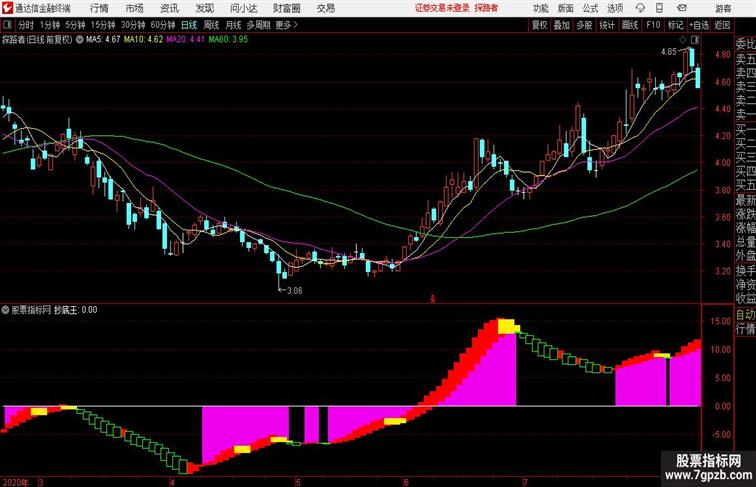Click the 画线 draw line button
This screenshot has width=756, height=487.
click(x=630, y=25)
